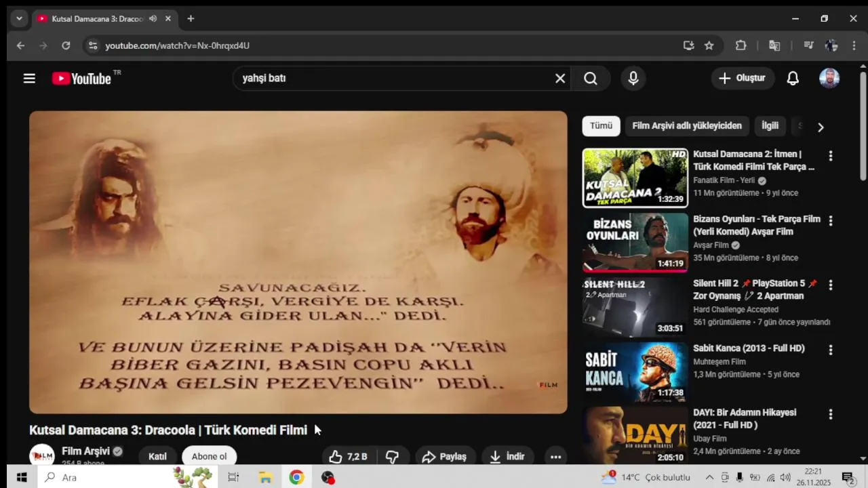Open options for Kutsal Damacana 2 video
The image size is (868, 488).
coord(831,156)
